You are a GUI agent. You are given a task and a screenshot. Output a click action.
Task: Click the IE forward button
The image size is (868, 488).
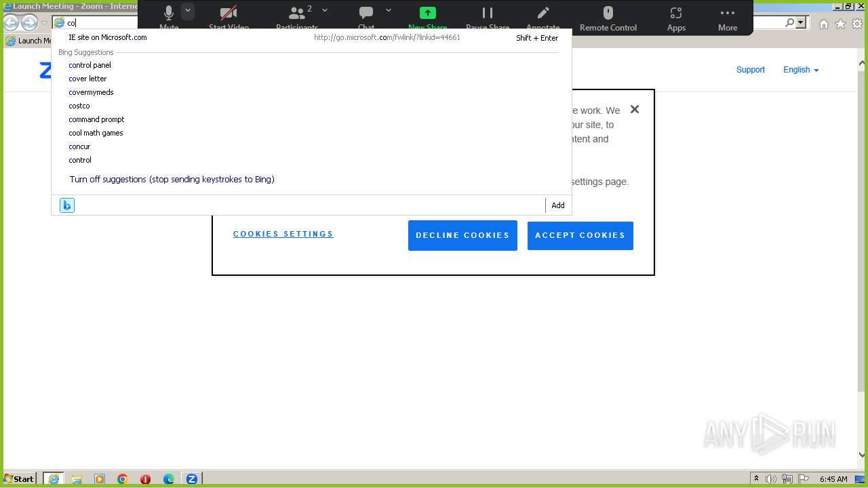click(29, 22)
